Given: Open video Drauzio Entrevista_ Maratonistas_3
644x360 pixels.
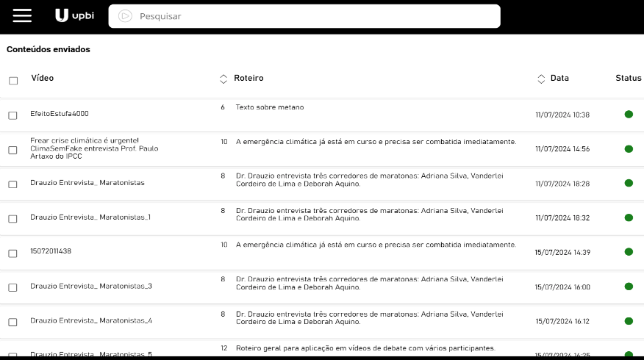Looking at the screenshot, I should 90,286.
